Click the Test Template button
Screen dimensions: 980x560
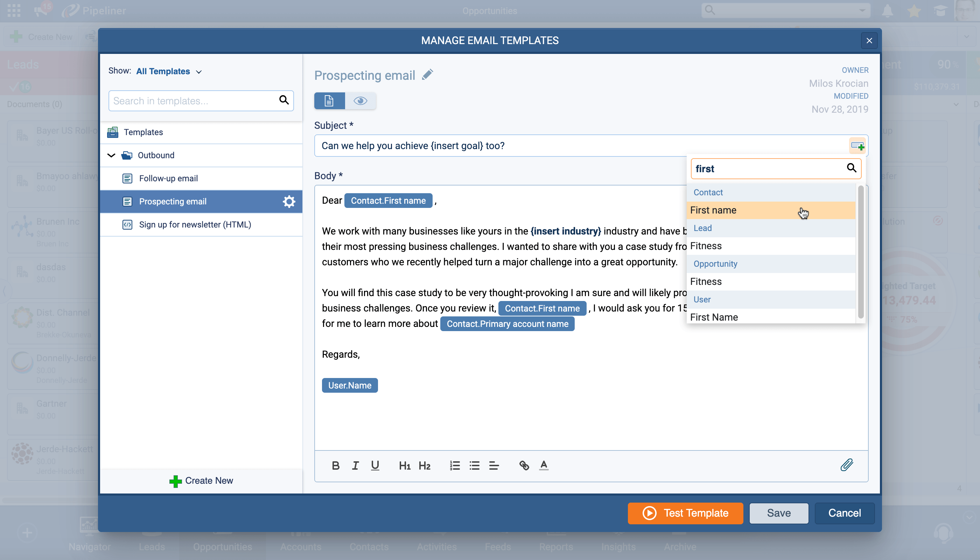tap(685, 513)
